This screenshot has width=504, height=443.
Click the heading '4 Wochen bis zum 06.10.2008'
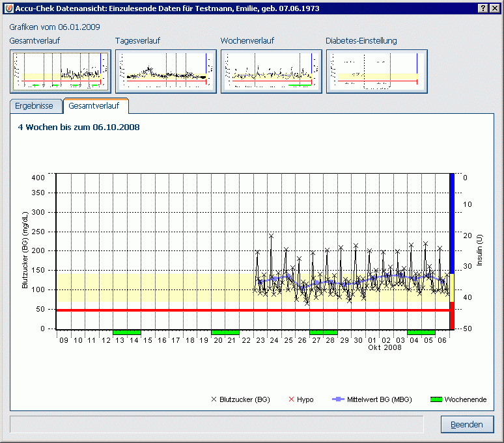79,127
